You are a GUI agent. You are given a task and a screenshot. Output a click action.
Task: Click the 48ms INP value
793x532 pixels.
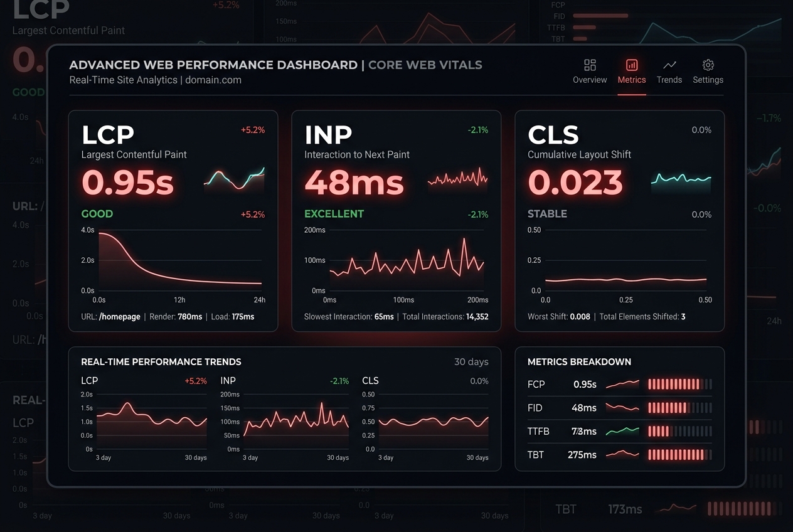[354, 183]
